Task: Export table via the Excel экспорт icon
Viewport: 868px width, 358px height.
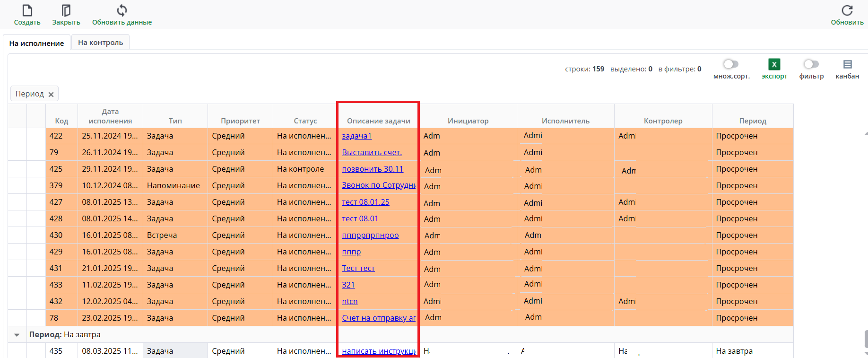Action: pyautogui.click(x=774, y=64)
